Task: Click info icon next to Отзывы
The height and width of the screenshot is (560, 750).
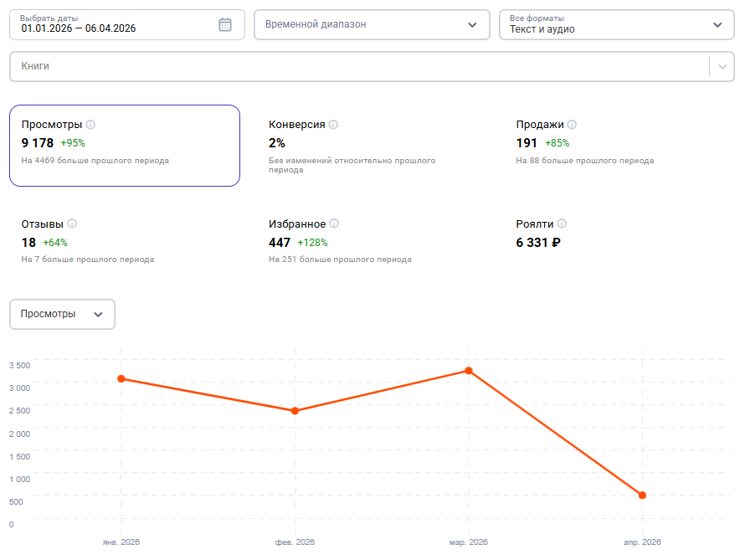Action: (x=72, y=223)
